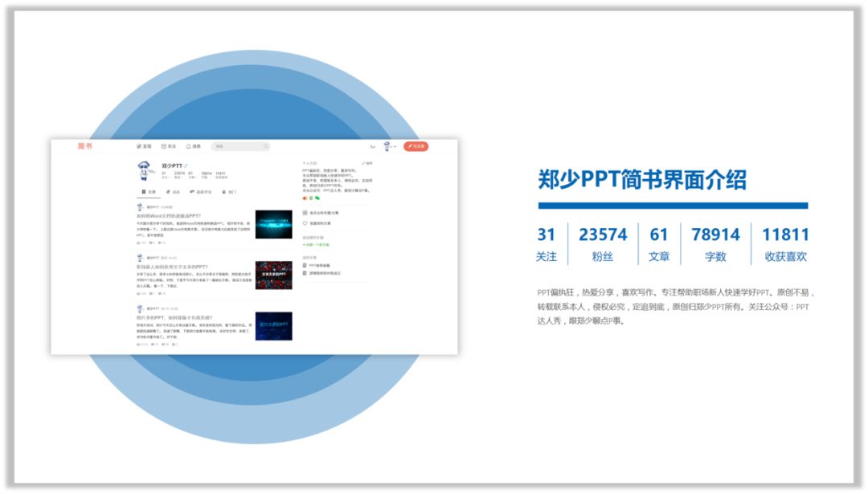Screen dimensions: 868x494
Task: Click the green 创建一个新专题 link
Action: tap(316, 244)
